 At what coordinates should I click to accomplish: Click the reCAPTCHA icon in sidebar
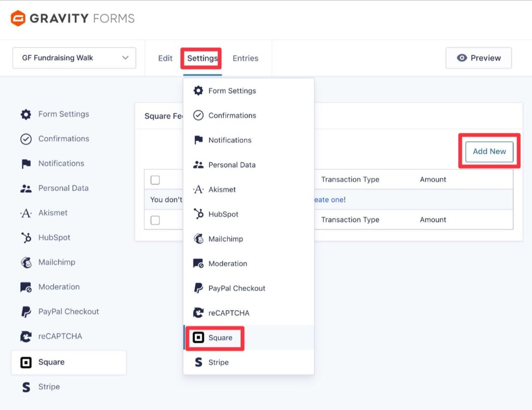tap(26, 336)
